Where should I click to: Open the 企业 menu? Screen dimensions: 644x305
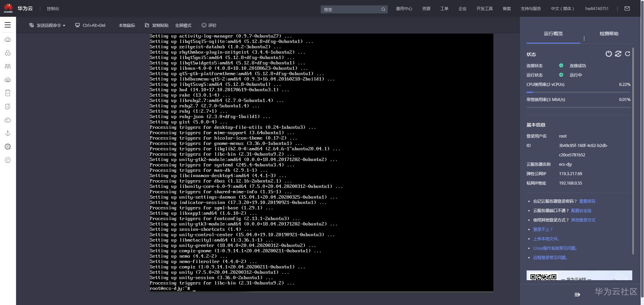click(463, 9)
